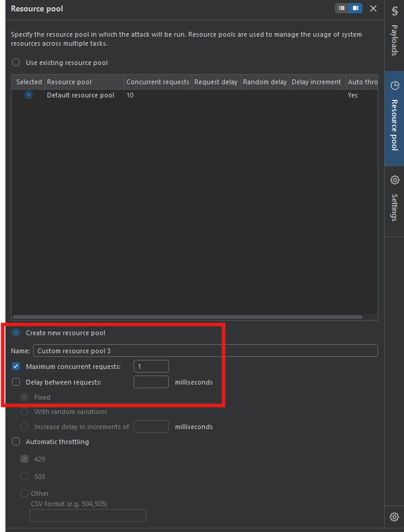Select the Default resource pool radio button
Viewport: 404px width, 532px height.
[x=28, y=95]
